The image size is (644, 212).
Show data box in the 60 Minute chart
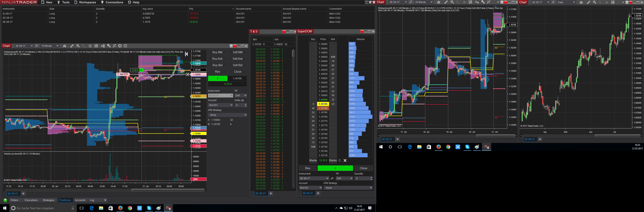(470, 2)
